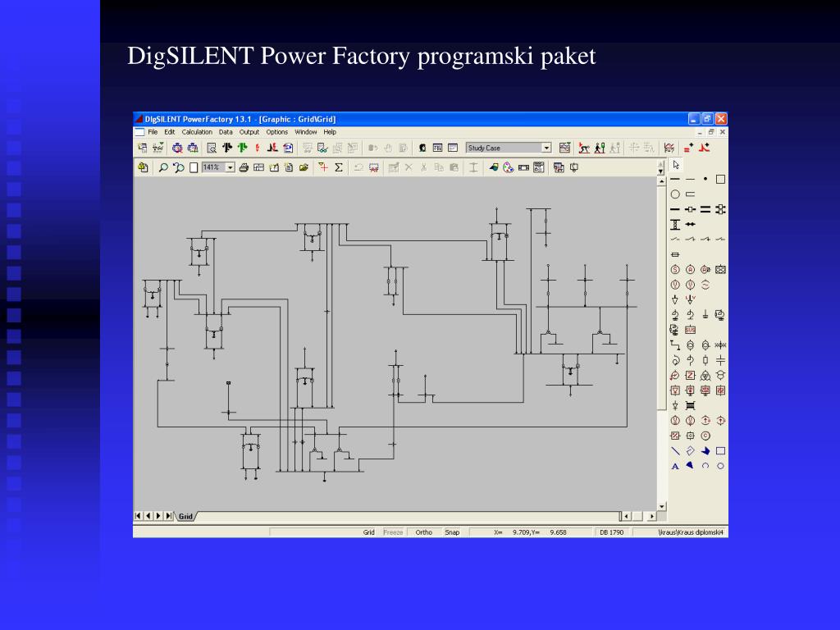Open the Help menu
Image resolution: width=840 pixels, height=630 pixels.
pos(330,132)
